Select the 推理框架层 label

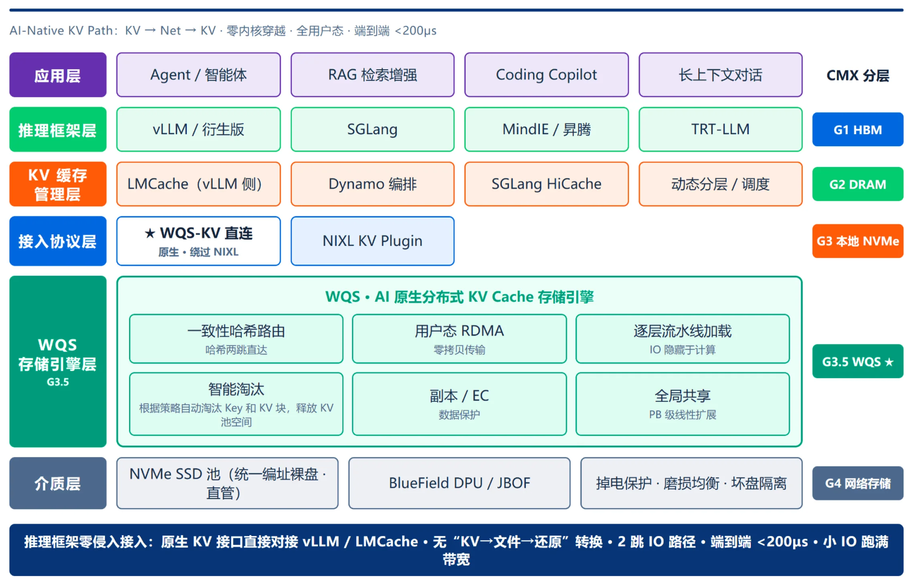[58, 129]
